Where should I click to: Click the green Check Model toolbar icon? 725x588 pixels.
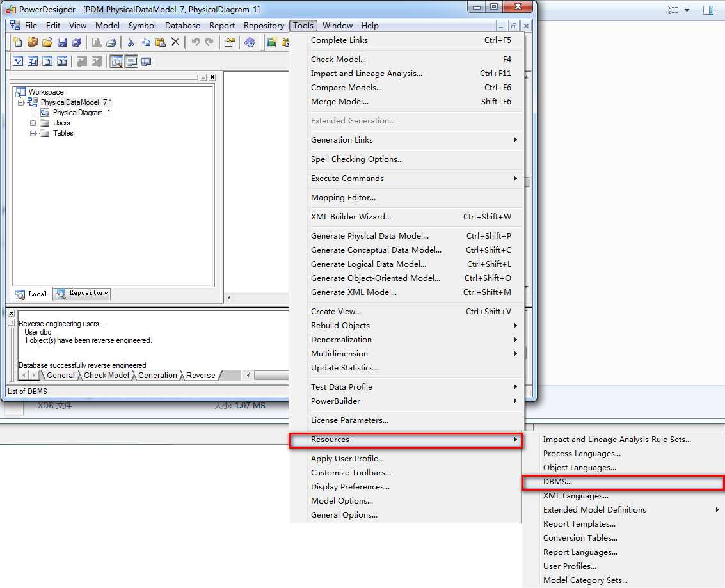coord(271,42)
